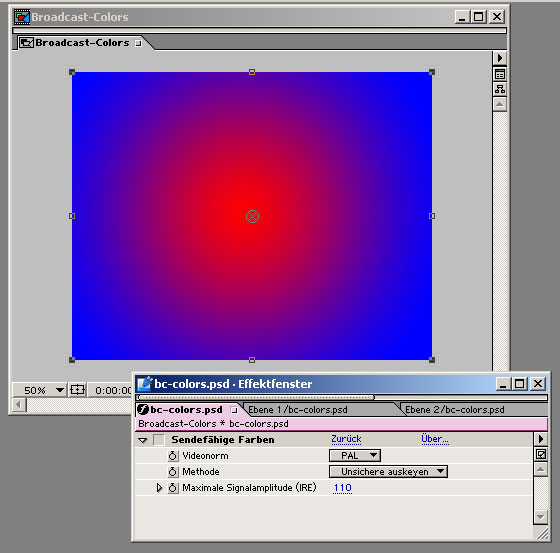This screenshot has height=553, width=560.
Task: Toggle stopwatch for Maximale Signalamplitude
Action: click(172, 488)
